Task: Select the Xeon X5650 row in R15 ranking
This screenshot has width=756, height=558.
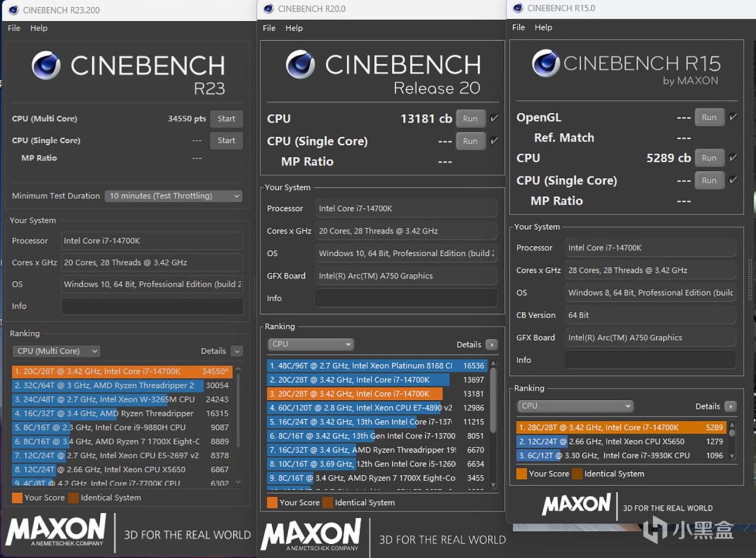Action: 621,442
